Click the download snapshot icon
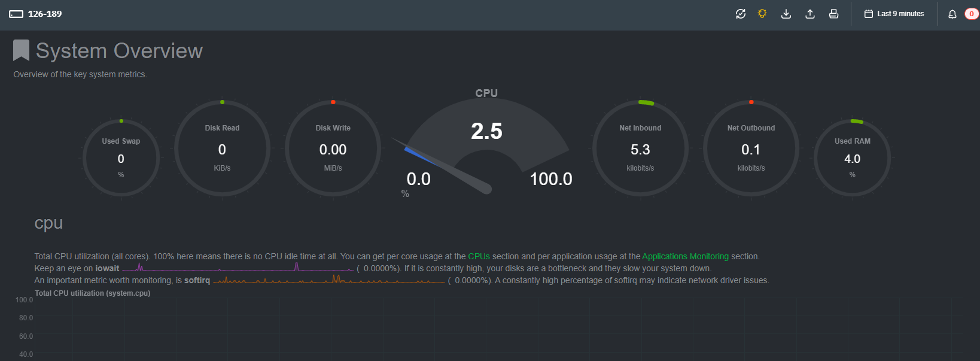The image size is (980, 361). (786, 14)
